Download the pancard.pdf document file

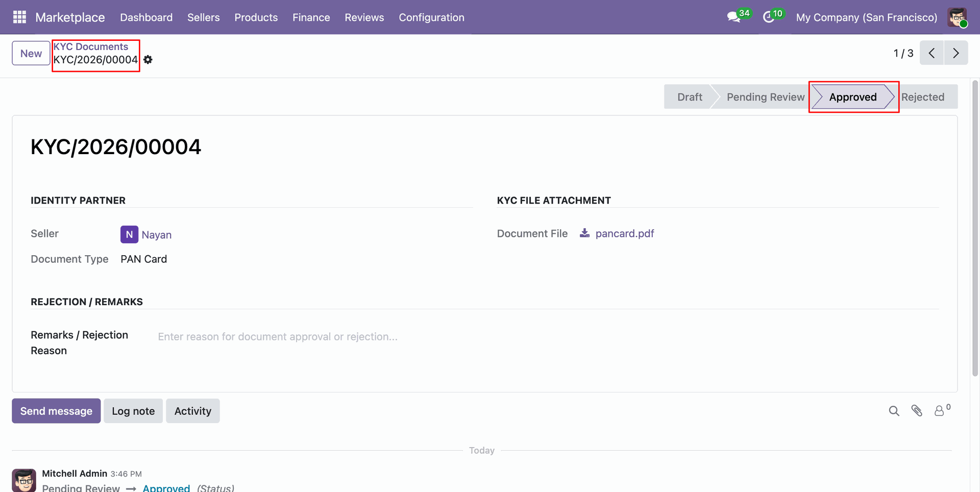[624, 233]
